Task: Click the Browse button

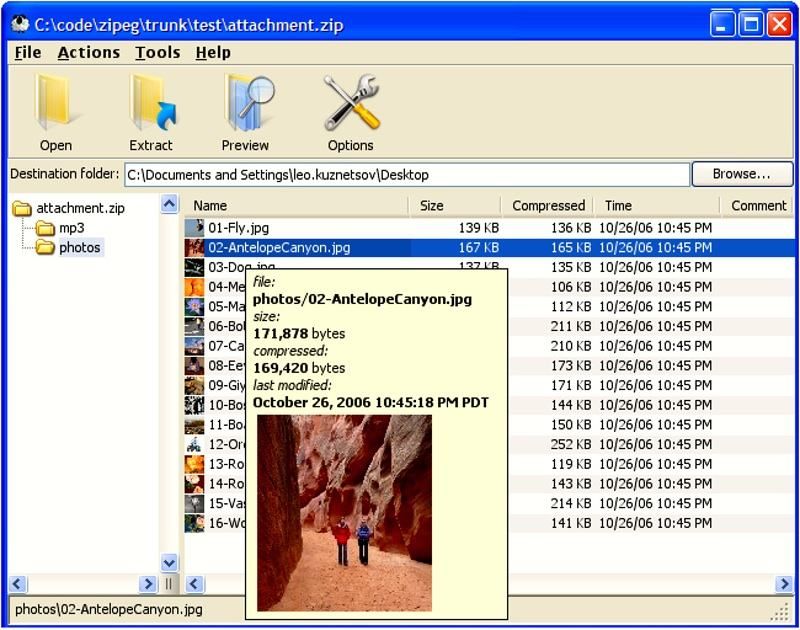Action: [x=742, y=173]
